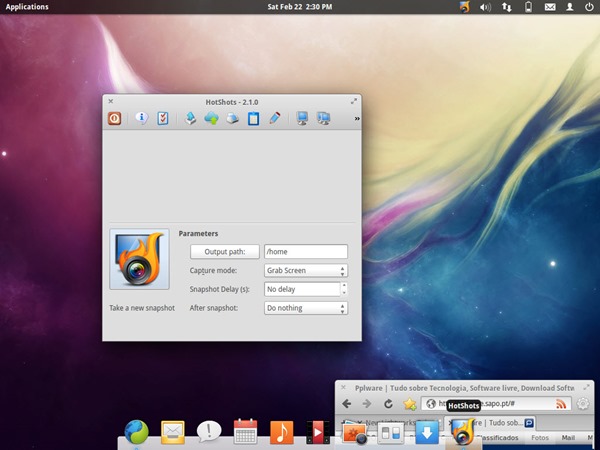Click the HotShots tray icon in top panel
Screen dimensions: 600x450
click(x=465, y=7)
